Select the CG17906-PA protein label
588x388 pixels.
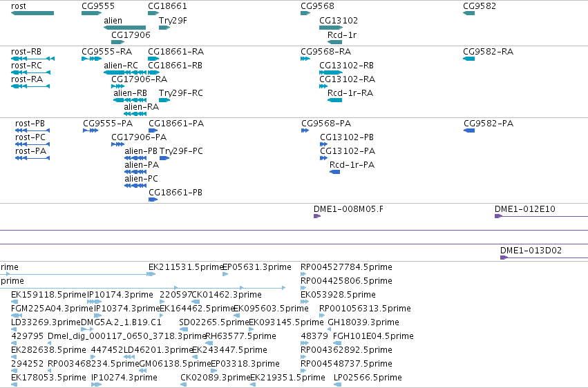pyautogui.click(x=139, y=137)
